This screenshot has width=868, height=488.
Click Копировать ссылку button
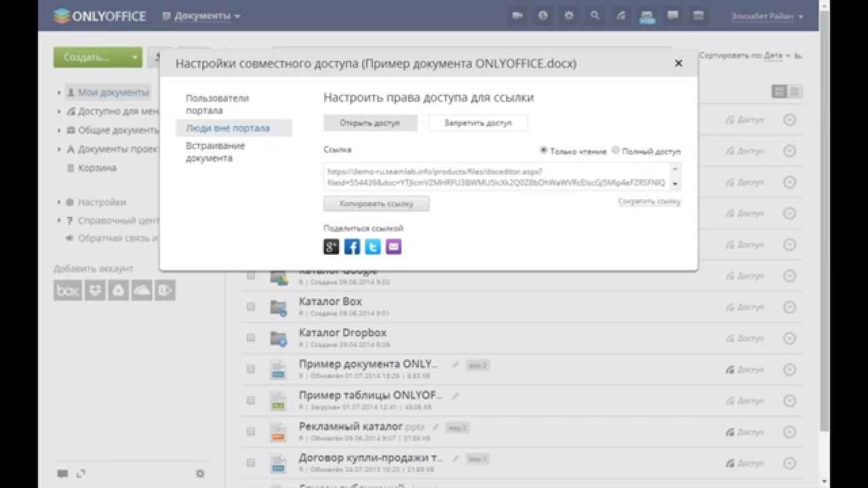click(376, 203)
